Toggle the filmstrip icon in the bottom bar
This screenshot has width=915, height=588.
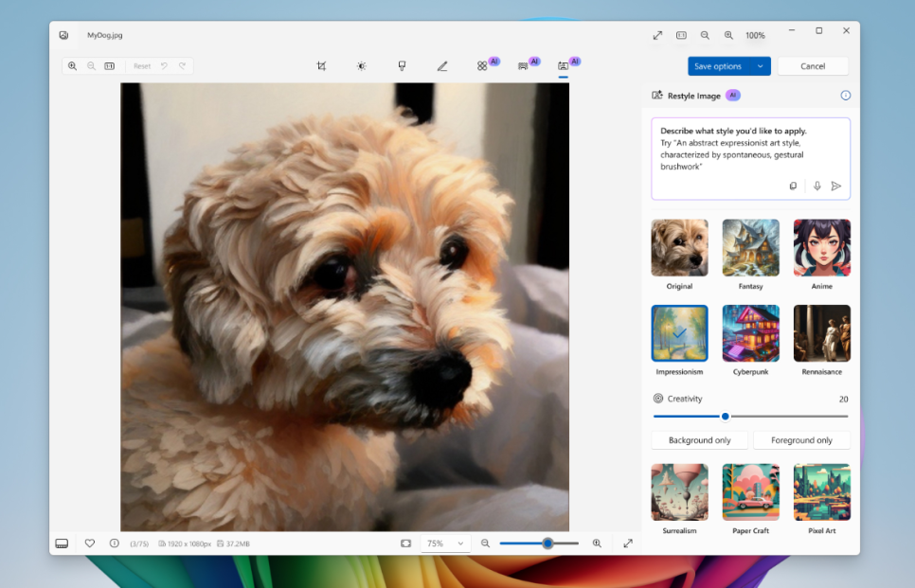click(x=62, y=543)
